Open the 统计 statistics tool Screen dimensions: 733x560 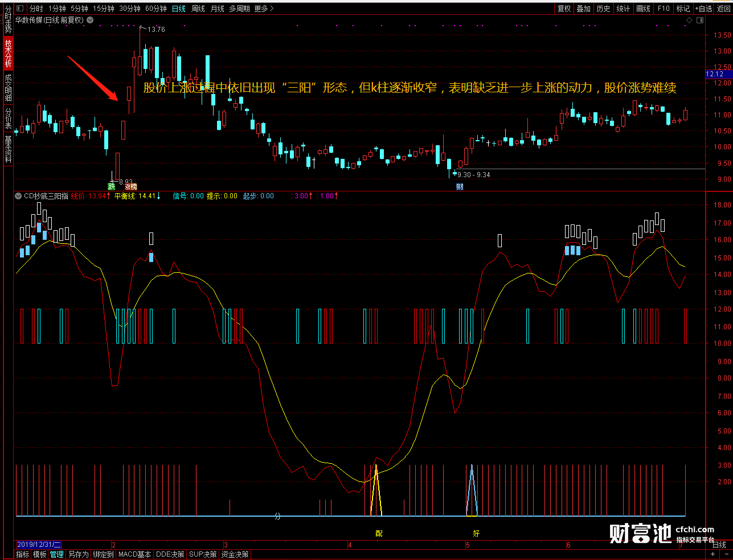click(624, 9)
